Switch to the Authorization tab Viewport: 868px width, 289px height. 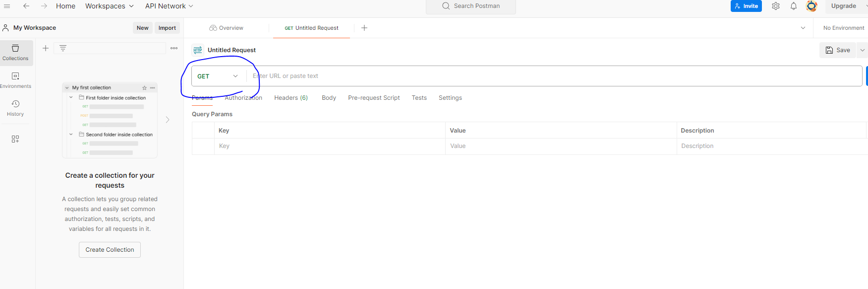click(243, 98)
